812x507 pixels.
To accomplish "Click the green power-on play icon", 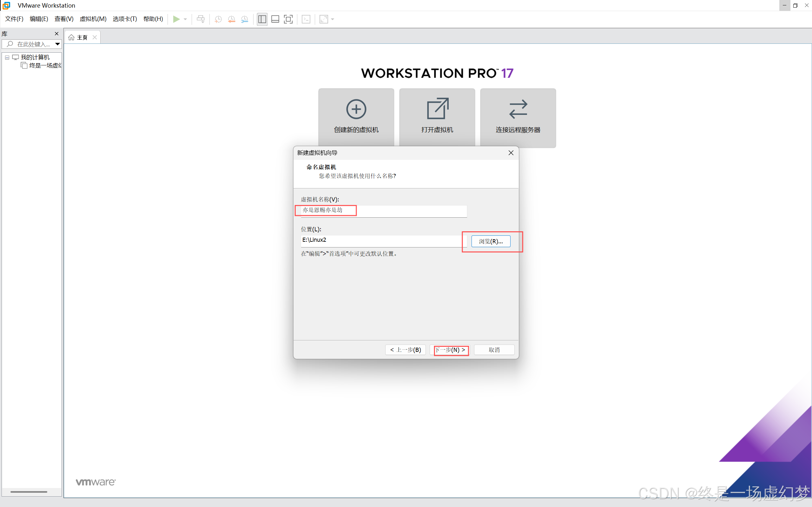I will (176, 19).
